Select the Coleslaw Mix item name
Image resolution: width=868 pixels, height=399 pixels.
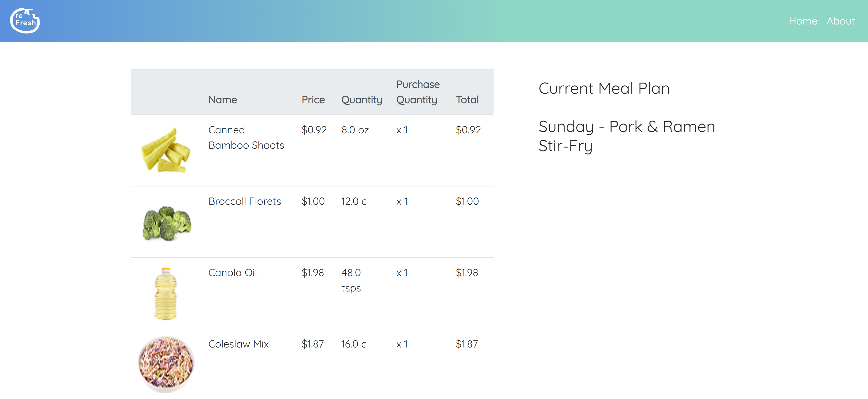pos(239,344)
